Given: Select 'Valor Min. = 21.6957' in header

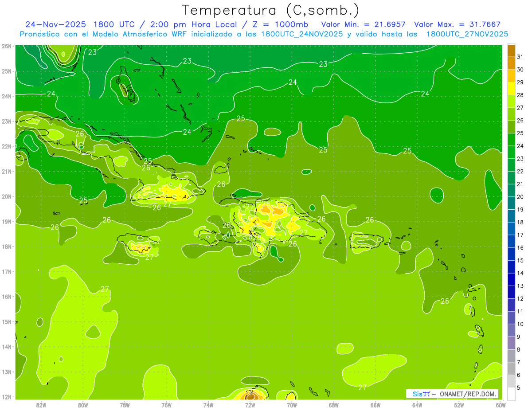Looking at the screenshot, I should [364, 24].
